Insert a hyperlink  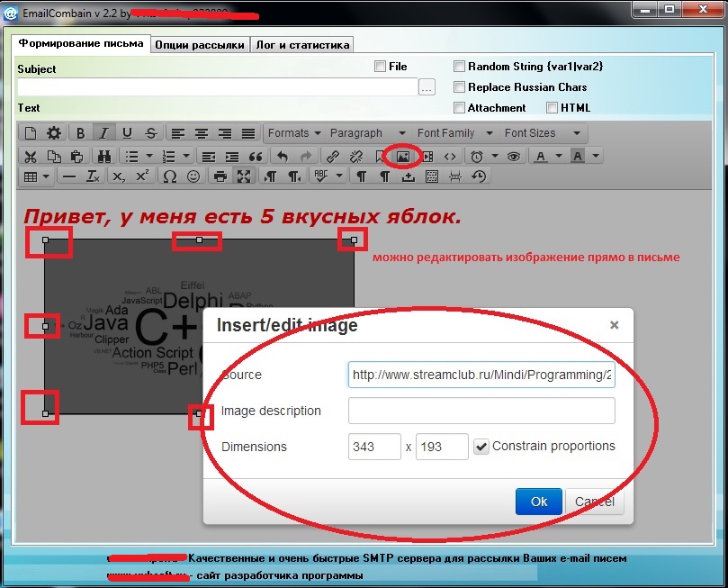click(332, 157)
